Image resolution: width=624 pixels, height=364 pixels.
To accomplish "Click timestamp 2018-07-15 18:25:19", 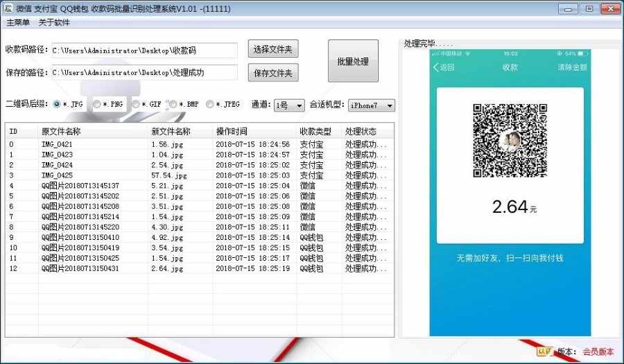I will click(252, 268).
